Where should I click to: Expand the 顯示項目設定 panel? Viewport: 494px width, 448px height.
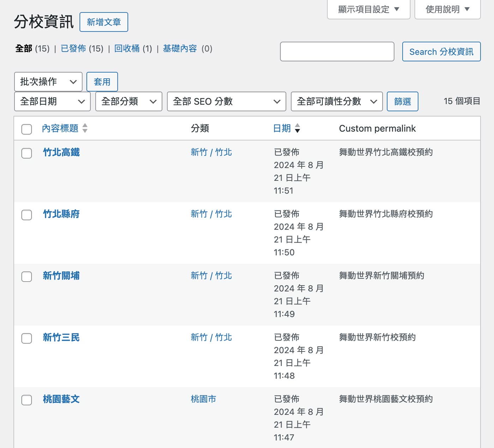pos(368,10)
